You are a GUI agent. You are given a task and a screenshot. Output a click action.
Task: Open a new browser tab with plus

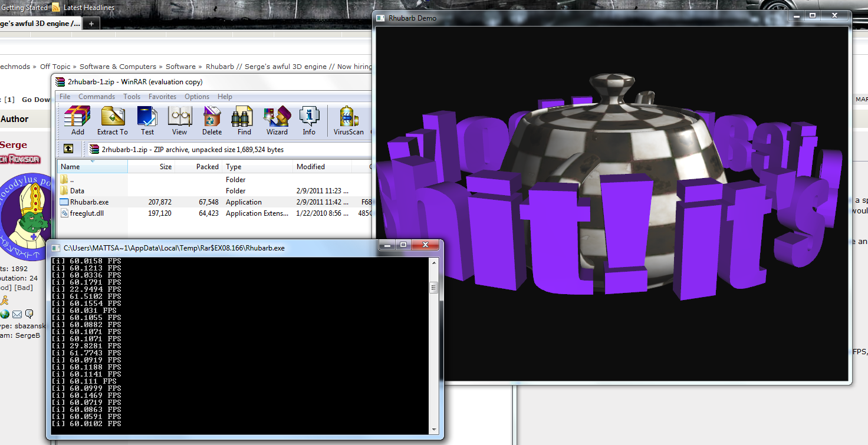[91, 24]
